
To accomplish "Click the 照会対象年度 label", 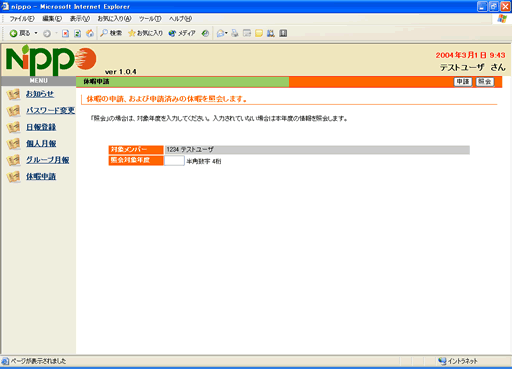I will point(136,160).
